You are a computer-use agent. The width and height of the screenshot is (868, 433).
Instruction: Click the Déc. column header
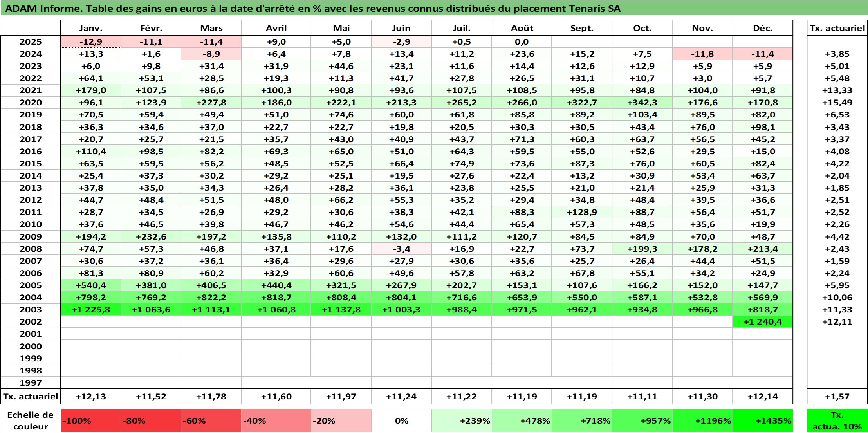point(763,28)
